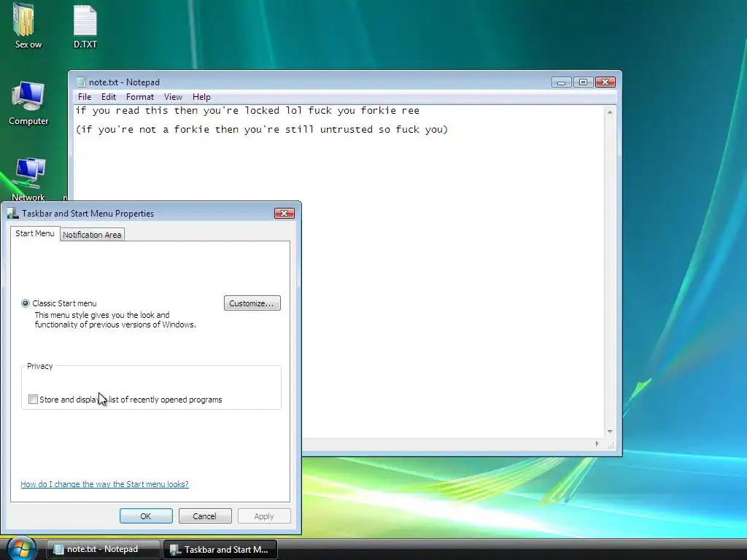Viewport: 747px width, 560px height.
Task: Click the Customize... button
Action: (252, 303)
